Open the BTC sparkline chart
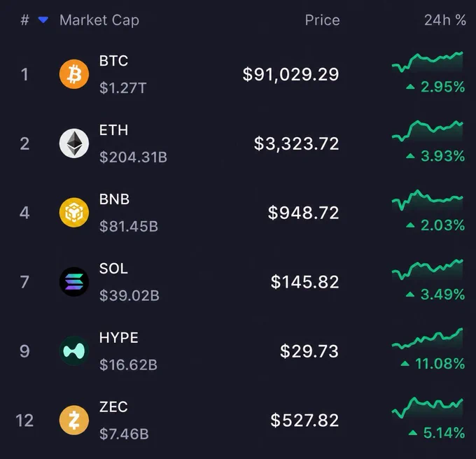 pos(428,62)
